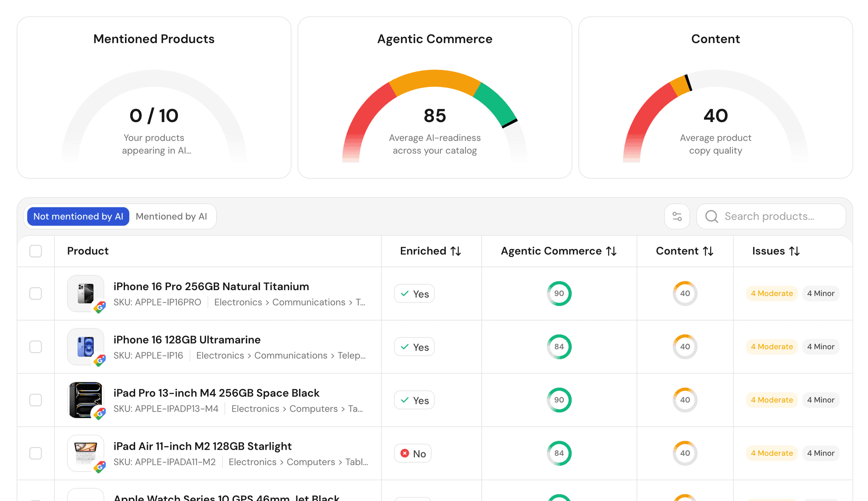Click the Agentic Commerce 85 gauge
This screenshot has height=501, width=868.
pos(435,116)
